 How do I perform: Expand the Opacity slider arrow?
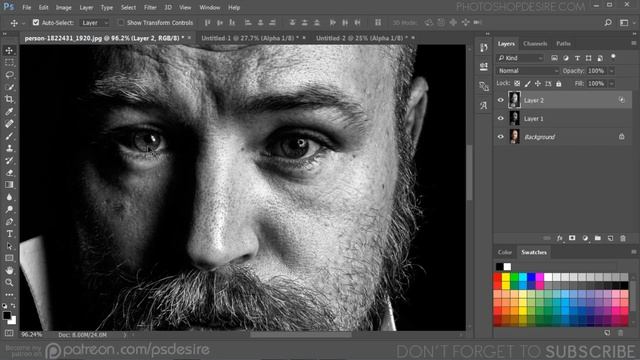(611, 71)
